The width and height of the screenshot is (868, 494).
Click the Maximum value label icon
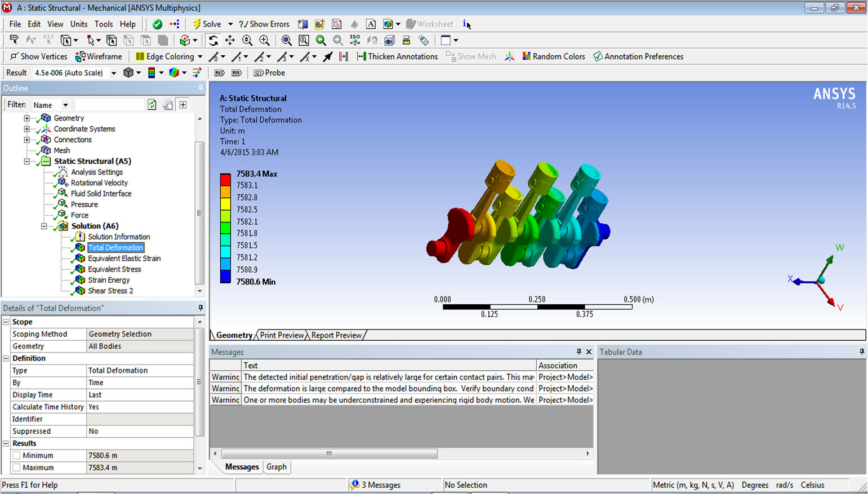click(x=219, y=73)
